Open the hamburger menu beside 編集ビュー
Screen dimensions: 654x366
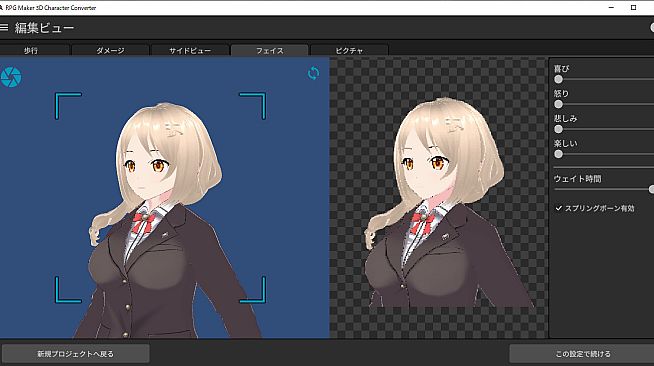(x=4, y=28)
